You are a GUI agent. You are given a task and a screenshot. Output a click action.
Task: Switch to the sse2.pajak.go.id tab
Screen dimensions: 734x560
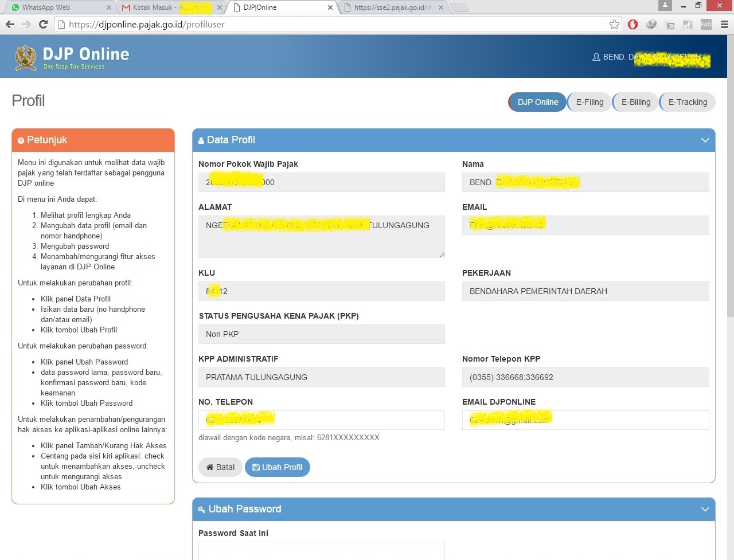[x=393, y=7]
